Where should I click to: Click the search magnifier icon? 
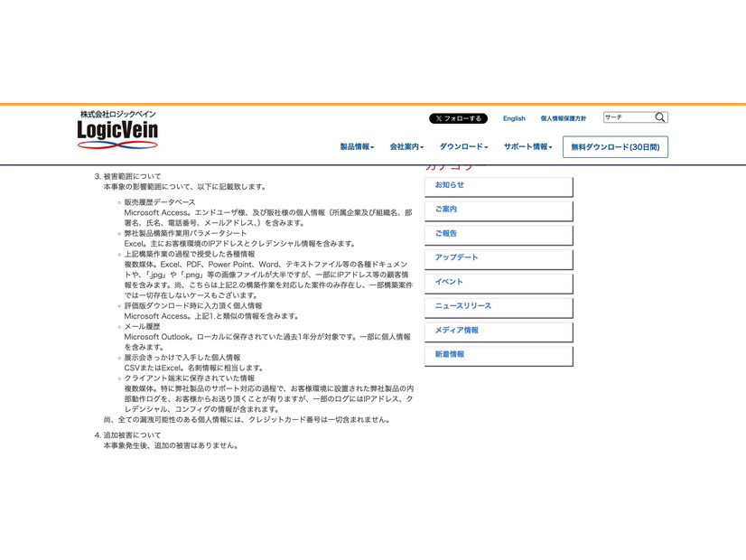[x=660, y=117]
